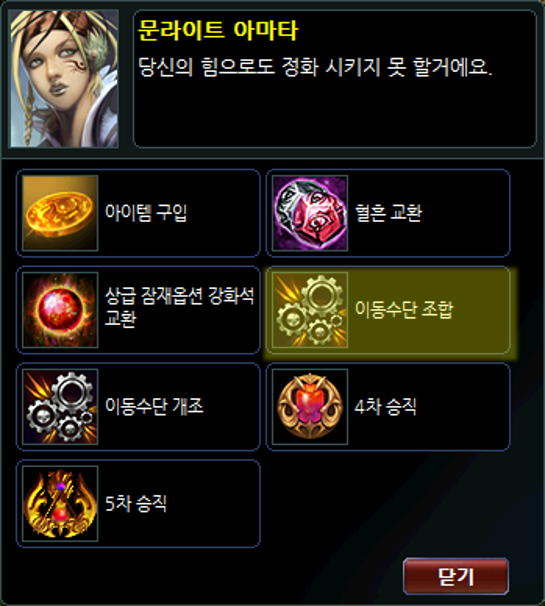Choose the 혈흔 교환 menu label

click(x=388, y=213)
